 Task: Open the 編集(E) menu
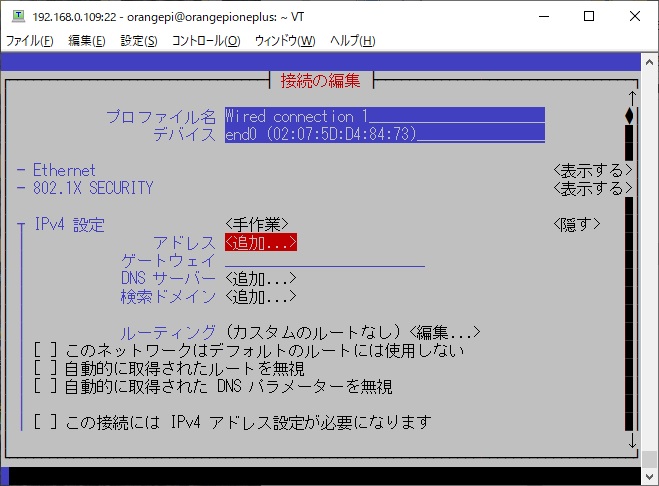tap(86, 41)
